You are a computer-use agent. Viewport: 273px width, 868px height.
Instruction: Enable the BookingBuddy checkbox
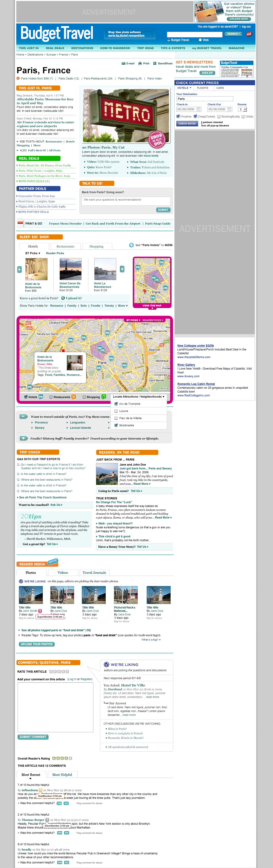click(219, 117)
